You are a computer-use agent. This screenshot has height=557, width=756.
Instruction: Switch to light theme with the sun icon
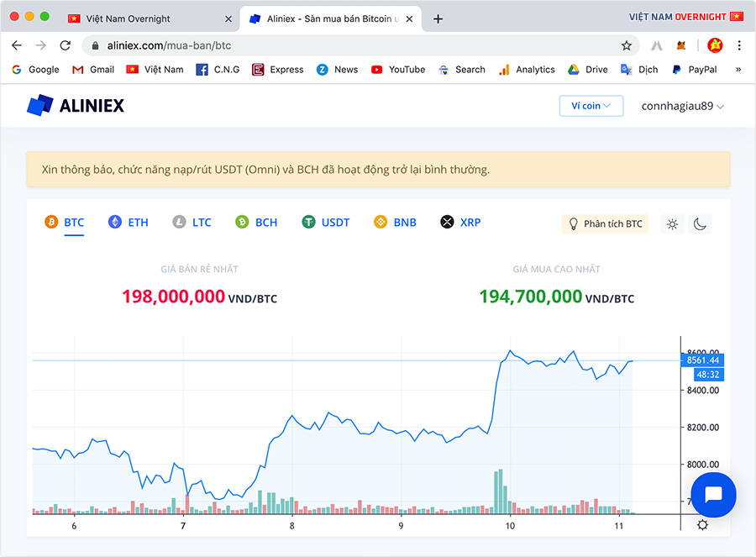672,223
